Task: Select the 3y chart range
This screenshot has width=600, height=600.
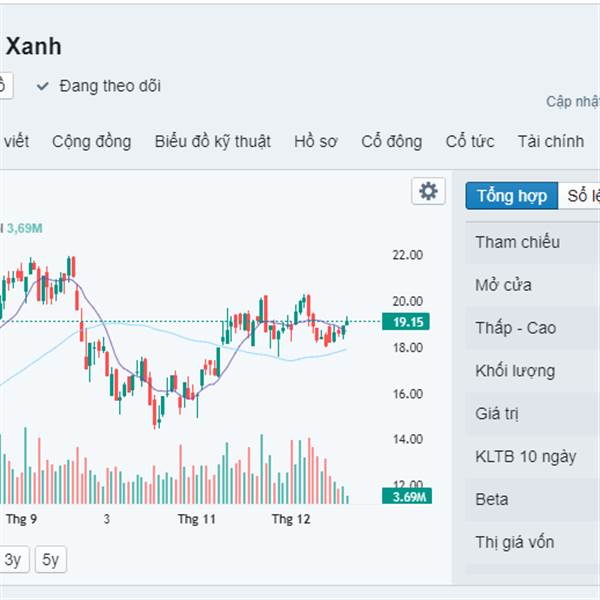Action: 13,560
